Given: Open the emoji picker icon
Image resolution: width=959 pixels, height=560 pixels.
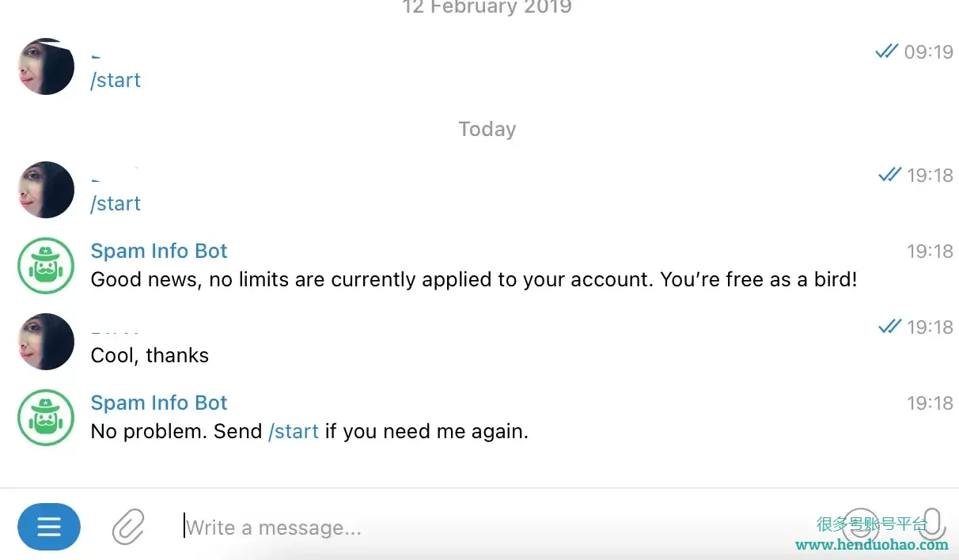Looking at the screenshot, I should click(x=861, y=526).
